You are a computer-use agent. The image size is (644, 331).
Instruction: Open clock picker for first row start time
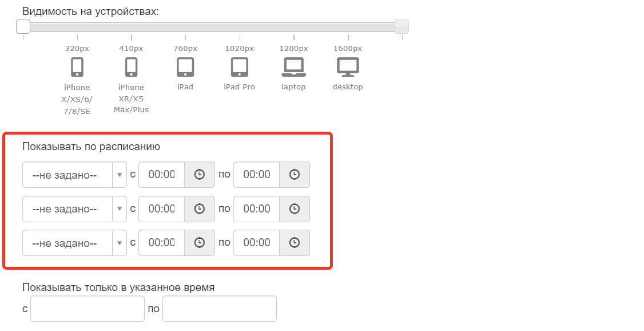(200, 175)
